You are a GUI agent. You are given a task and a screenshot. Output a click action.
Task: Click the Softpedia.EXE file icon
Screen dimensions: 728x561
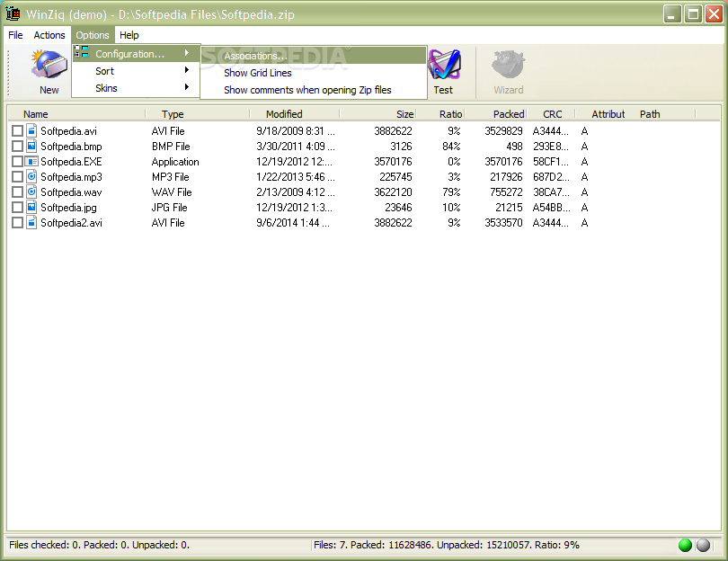click(31, 161)
